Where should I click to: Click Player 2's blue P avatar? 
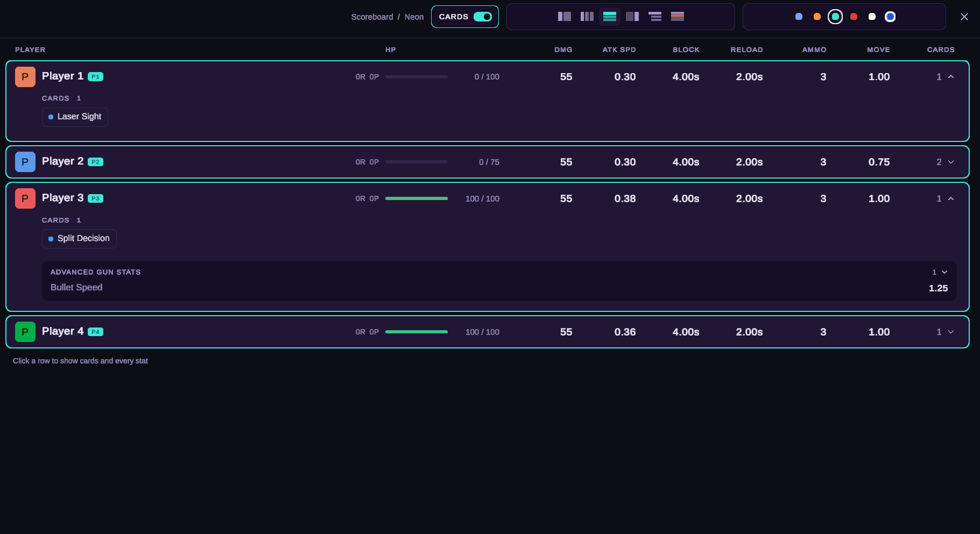pos(25,162)
